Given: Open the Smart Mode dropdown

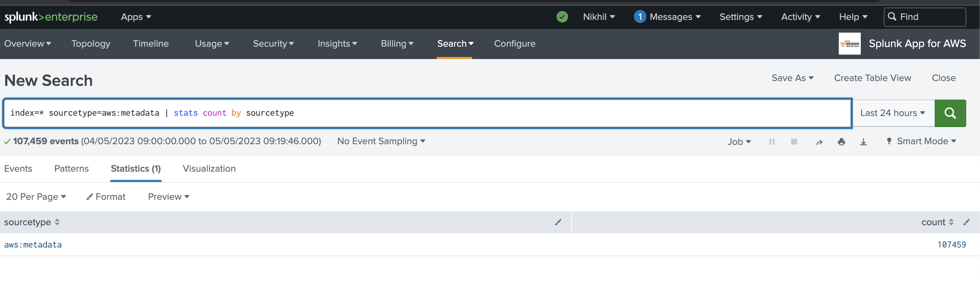Looking at the screenshot, I should (922, 141).
